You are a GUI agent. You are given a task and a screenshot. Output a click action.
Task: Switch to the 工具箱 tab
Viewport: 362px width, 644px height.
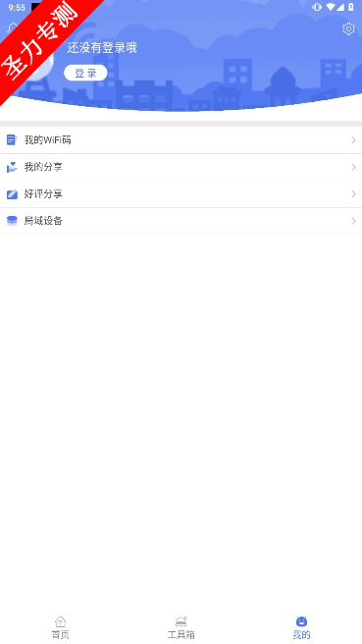pos(181,627)
